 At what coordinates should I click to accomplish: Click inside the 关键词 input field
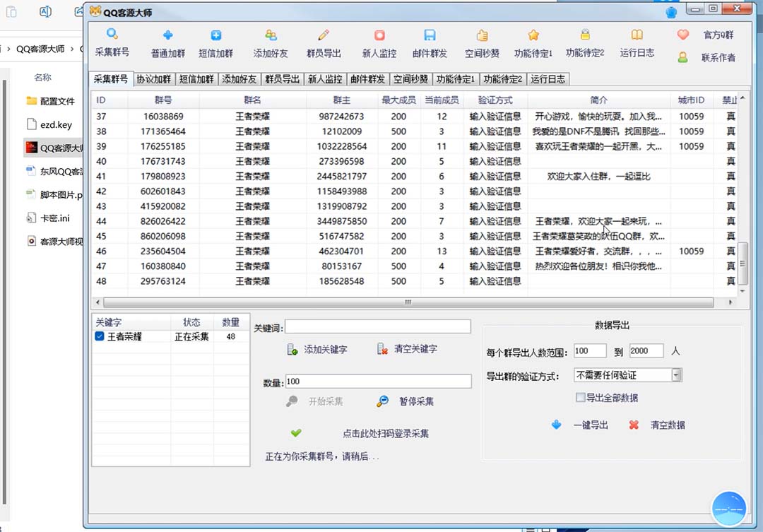[378, 326]
